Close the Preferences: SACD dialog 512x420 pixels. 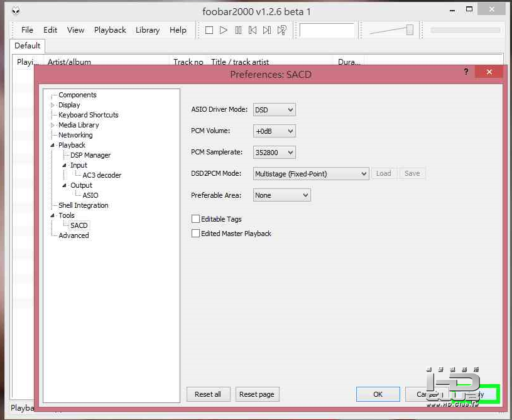(489, 72)
